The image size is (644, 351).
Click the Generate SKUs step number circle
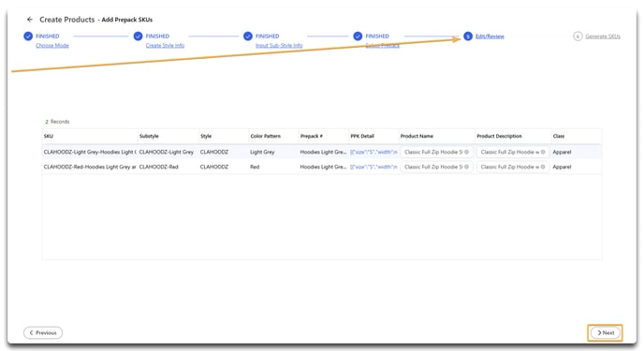click(578, 37)
